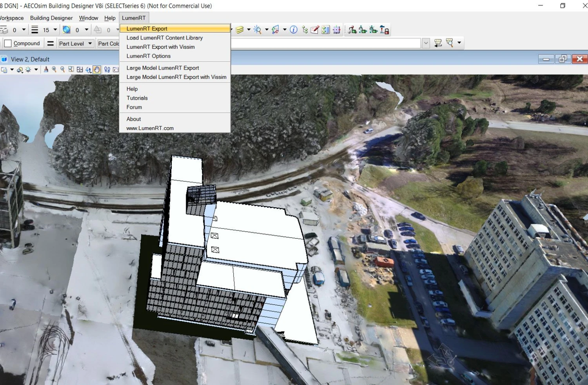Open the Window menu
588x385 pixels.
[x=89, y=18]
